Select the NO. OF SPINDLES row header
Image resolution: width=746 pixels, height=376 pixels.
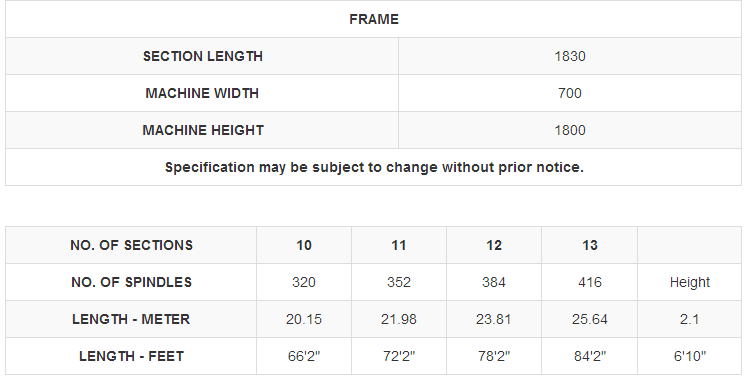click(x=131, y=282)
